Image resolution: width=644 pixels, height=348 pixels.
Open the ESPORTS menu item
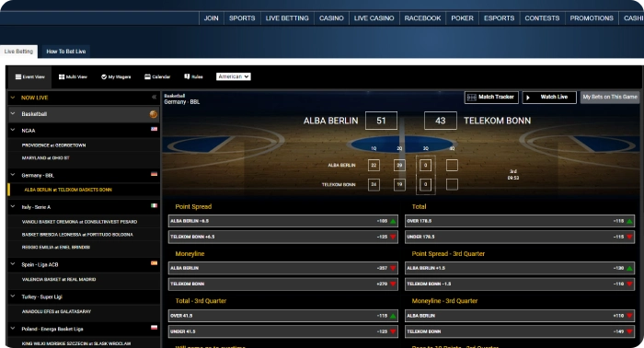click(x=499, y=18)
